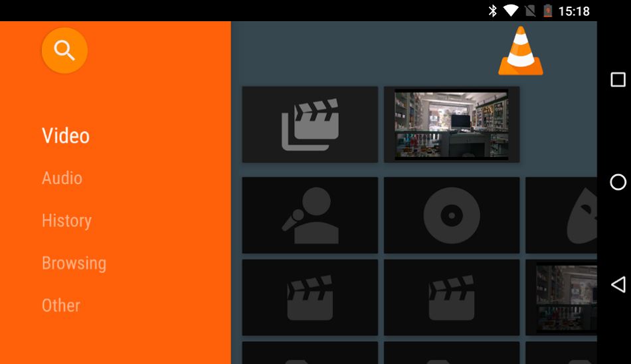Tap the Android back triangle button

[x=618, y=284]
